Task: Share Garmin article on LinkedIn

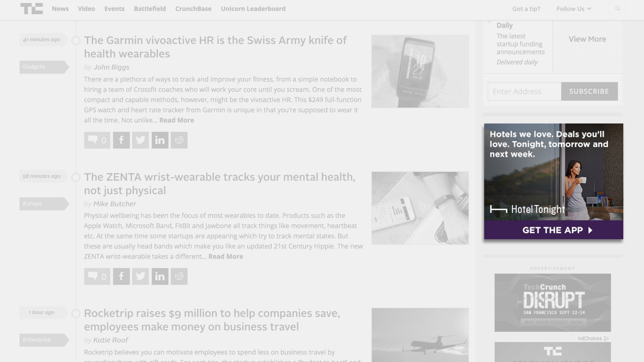Action: [x=160, y=140]
